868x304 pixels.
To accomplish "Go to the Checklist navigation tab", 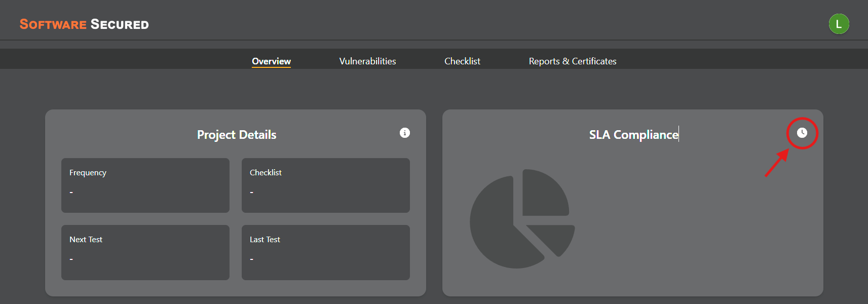I will [462, 61].
